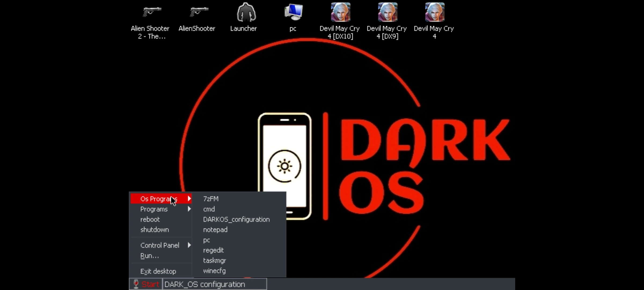This screenshot has height=290, width=644.
Task: Launch regedit from Os Programs
Action: click(x=240, y=250)
